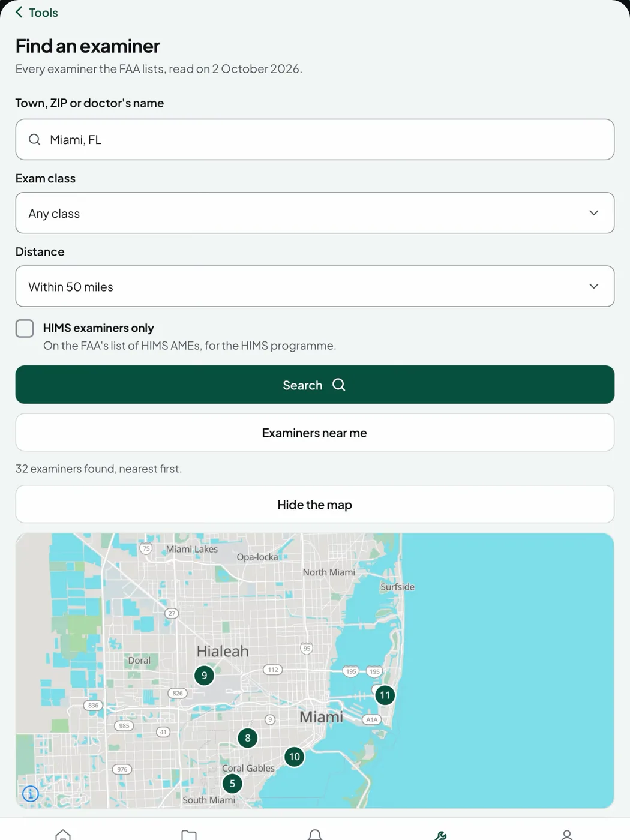Click the route 27 shield on the map
This screenshot has width=630, height=840.
pyautogui.click(x=172, y=613)
